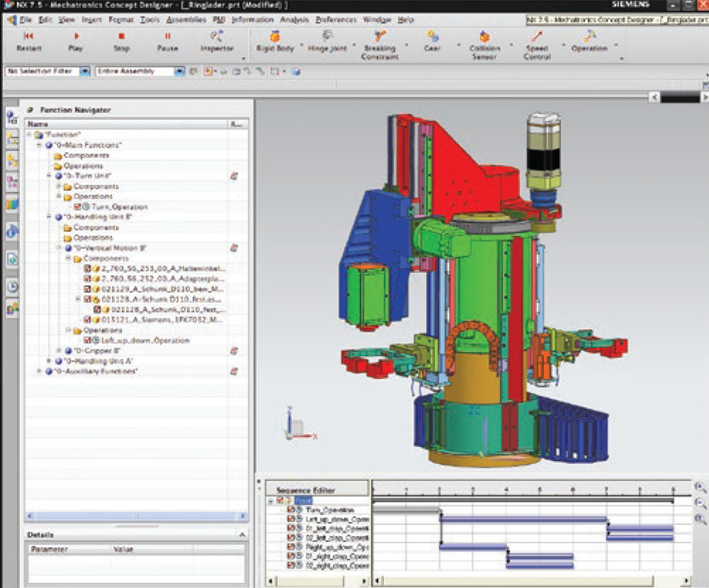
Task: Open the Inspector tool
Action: click(x=217, y=36)
